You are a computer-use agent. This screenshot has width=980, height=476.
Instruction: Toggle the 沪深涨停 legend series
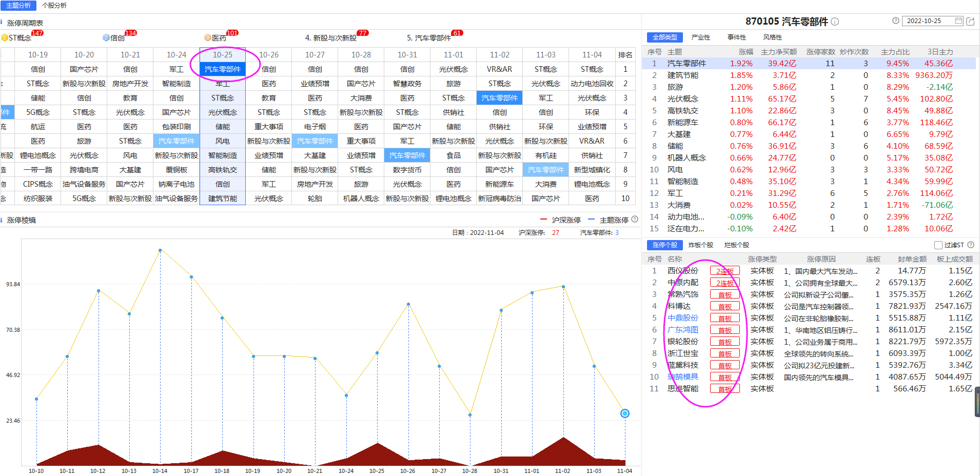[x=560, y=220]
